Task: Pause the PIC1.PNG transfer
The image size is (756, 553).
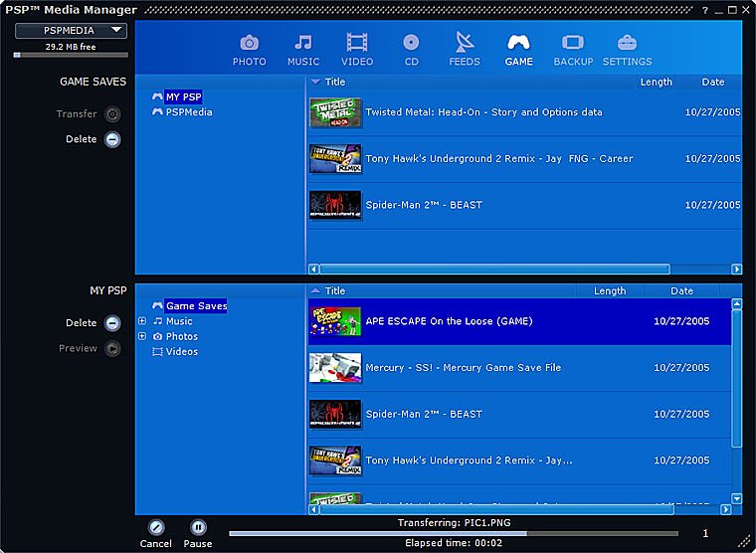Action: pos(198,527)
